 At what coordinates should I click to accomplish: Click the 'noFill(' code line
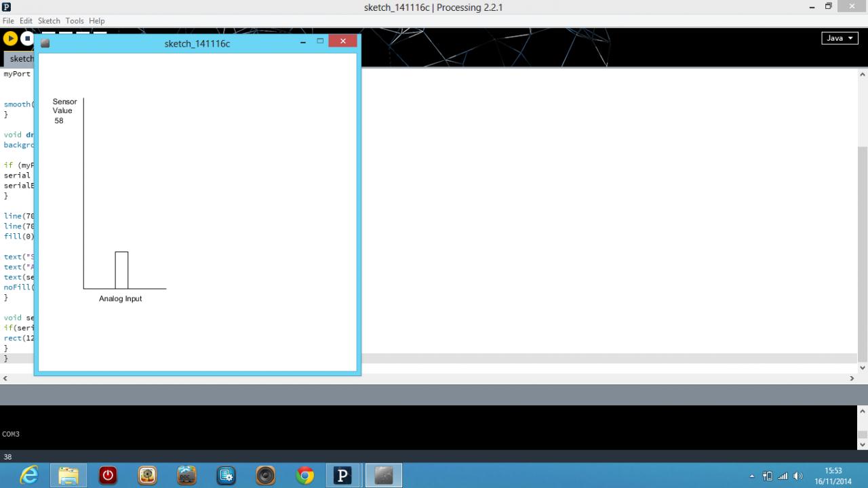[18, 287]
